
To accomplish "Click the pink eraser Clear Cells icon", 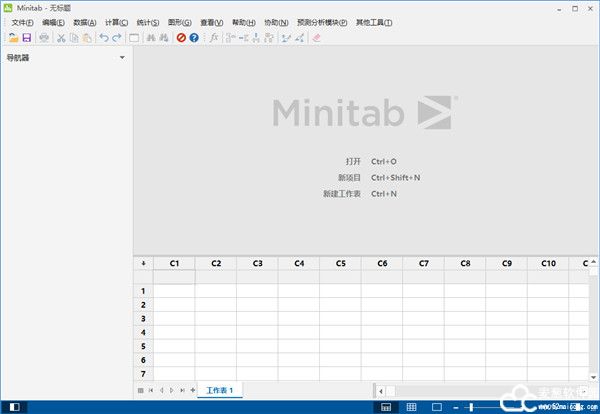I will pyautogui.click(x=316, y=37).
